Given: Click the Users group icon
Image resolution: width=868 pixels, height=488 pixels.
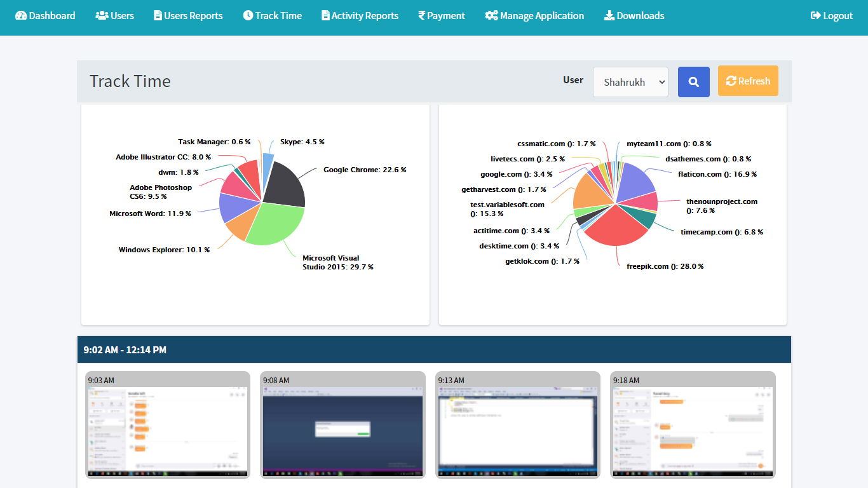Looking at the screenshot, I should [x=102, y=16].
